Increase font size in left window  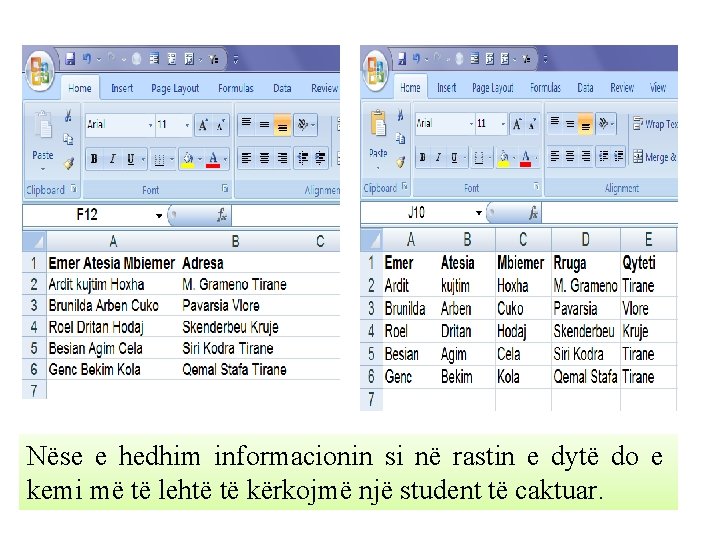(x=203, y=125)
